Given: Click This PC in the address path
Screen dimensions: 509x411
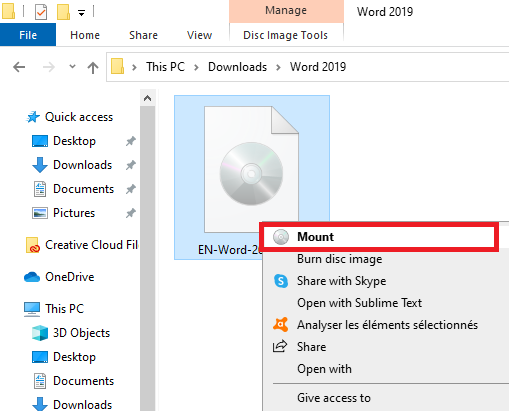Looking at the screenshot, I should (x=165, y=67).
